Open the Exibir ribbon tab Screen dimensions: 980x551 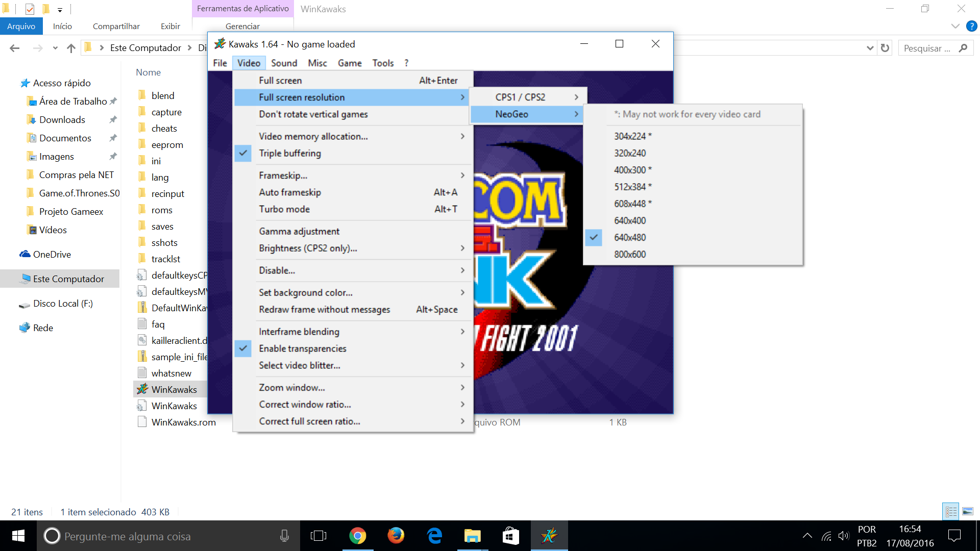pyautogui.click(x=170, y=26)
